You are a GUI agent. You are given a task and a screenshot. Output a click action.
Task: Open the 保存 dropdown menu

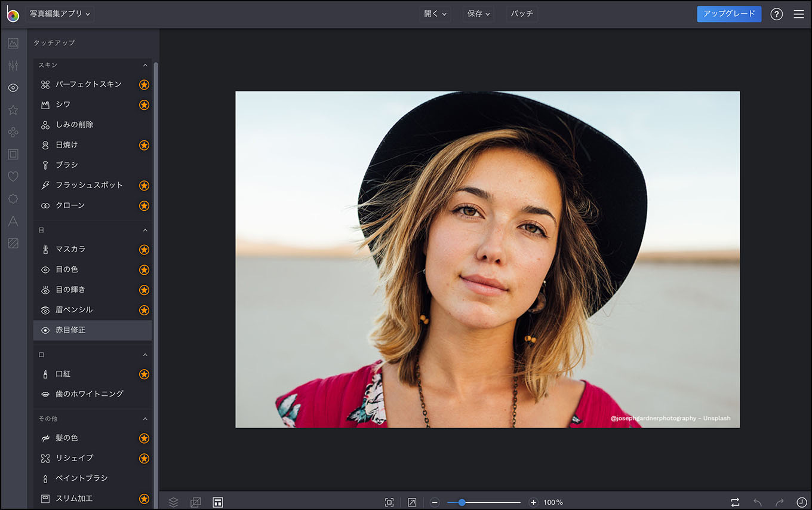[x=478, y=14]
